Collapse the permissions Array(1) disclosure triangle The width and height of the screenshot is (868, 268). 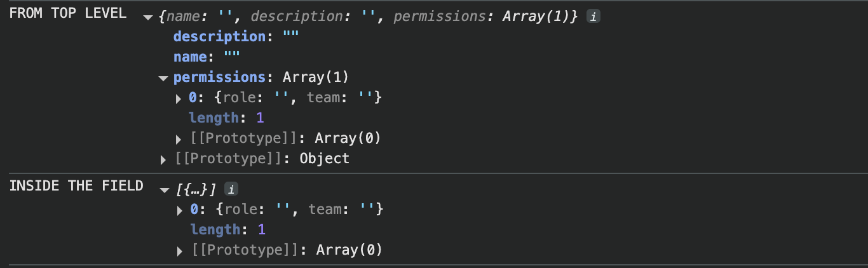(x=163, y=78)
